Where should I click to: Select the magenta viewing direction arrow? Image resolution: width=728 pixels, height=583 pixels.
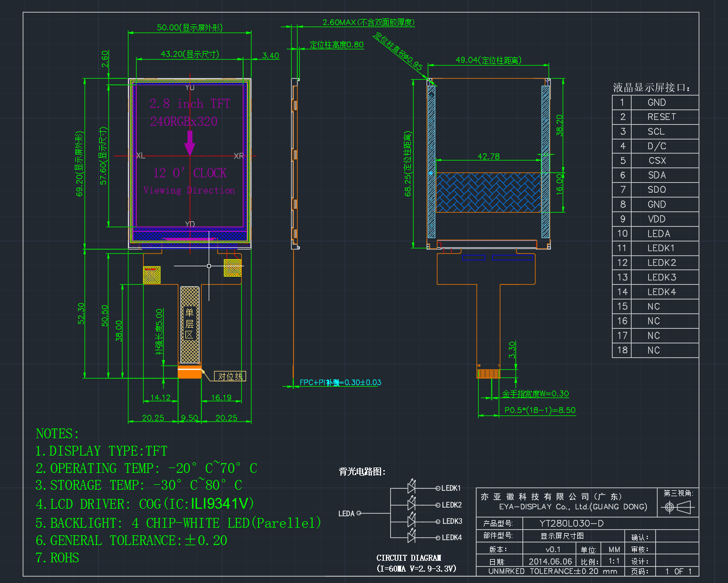point(190,143)
